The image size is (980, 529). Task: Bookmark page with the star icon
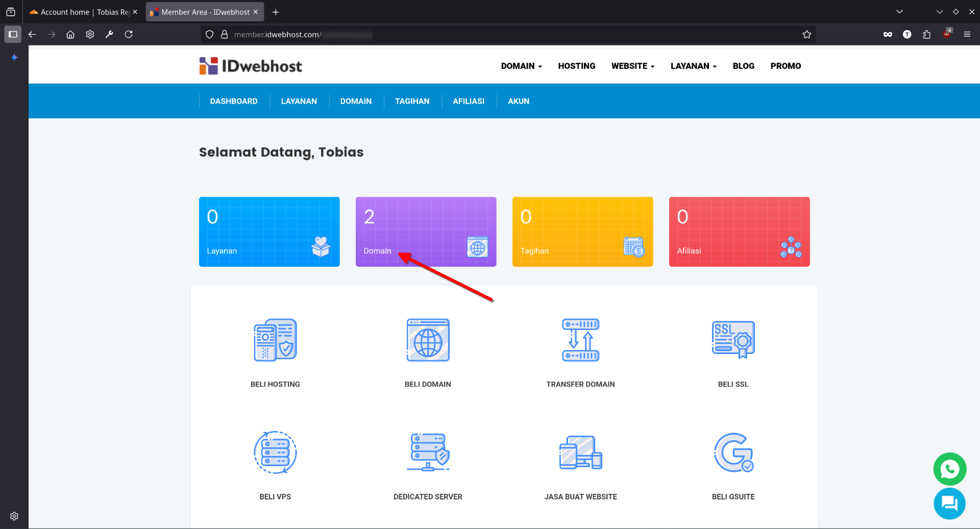pyautogui.click(x=806, y=35)
